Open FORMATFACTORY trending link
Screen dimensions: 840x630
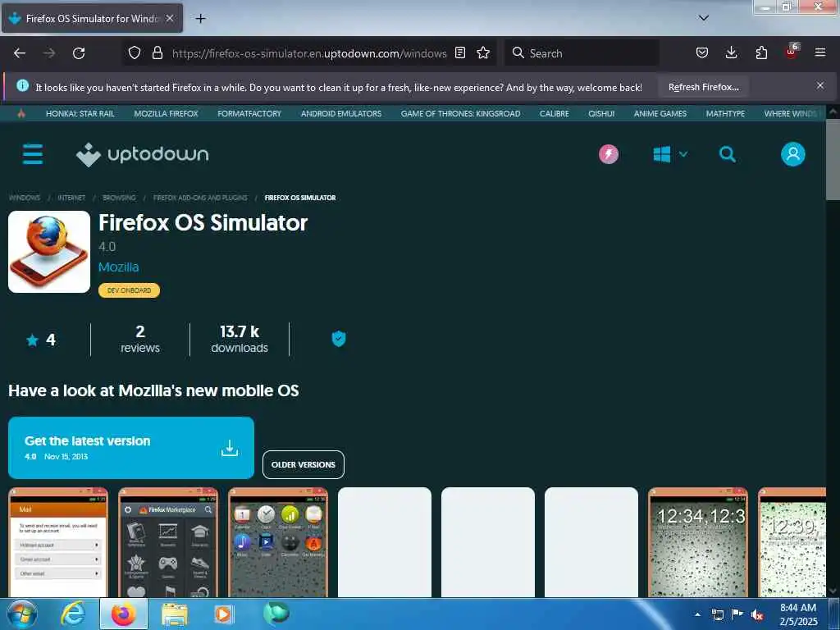click(x=249, y=113)
